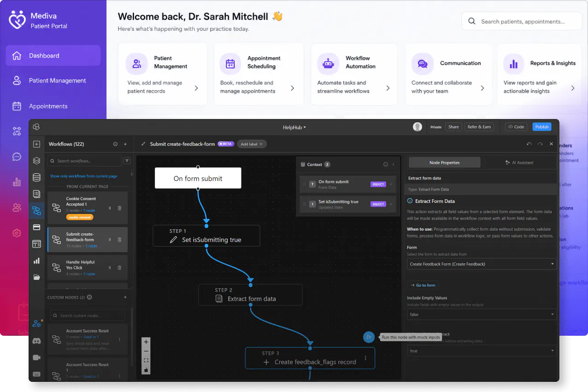Pause the Submit create-feedback-form workflow
This screenshot has width=588, height=392.
coord(110,240)
